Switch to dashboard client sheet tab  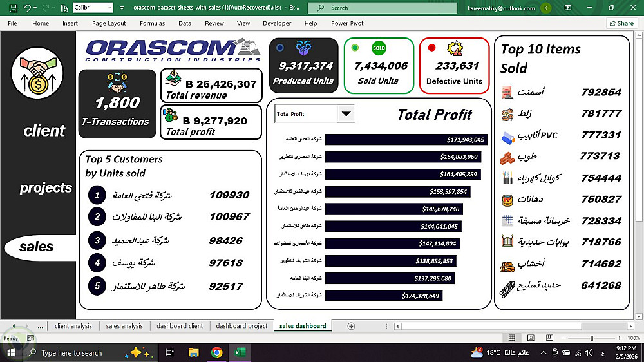[x=180, y=326]
